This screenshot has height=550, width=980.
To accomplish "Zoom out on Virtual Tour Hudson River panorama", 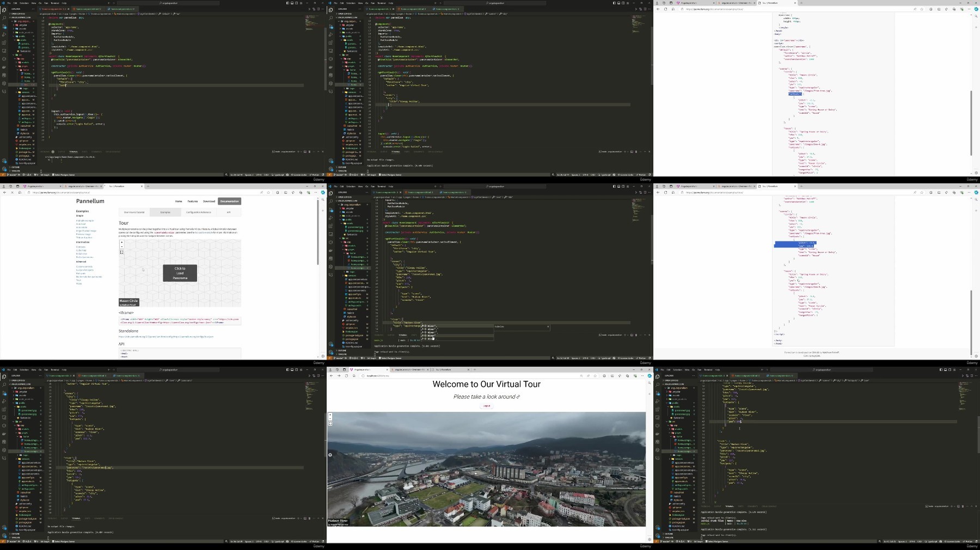I will click(330, 419).
